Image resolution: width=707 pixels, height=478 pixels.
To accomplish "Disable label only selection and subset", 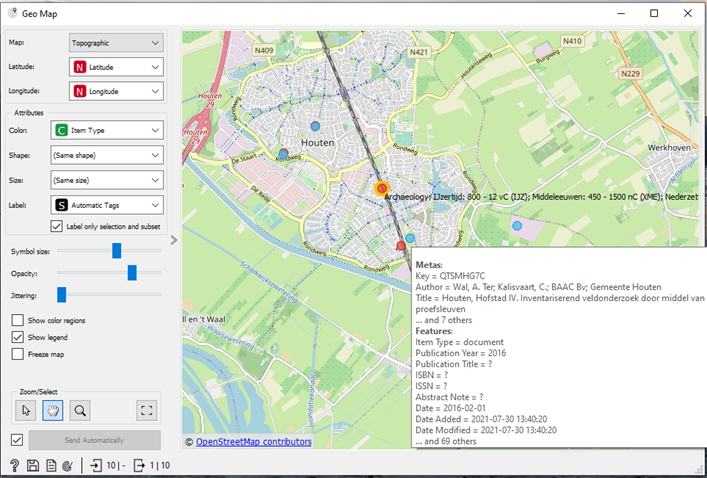I will 57,226.
